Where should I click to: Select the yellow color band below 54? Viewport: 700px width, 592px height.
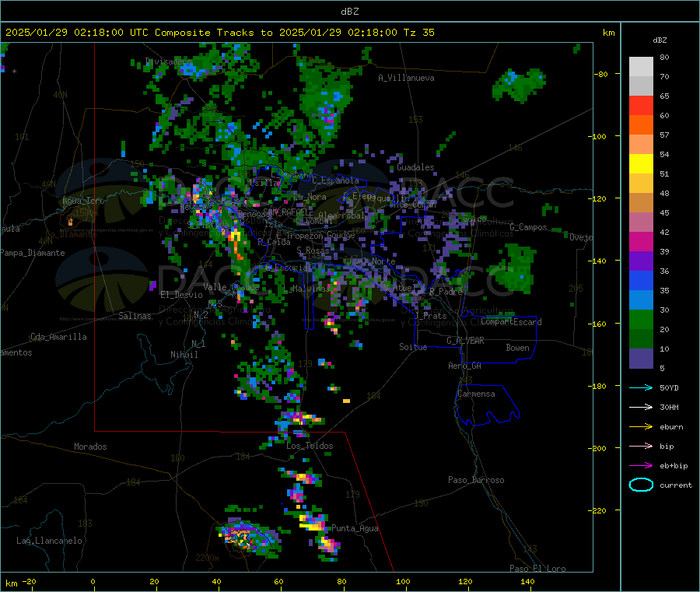(x=641, y=164)
